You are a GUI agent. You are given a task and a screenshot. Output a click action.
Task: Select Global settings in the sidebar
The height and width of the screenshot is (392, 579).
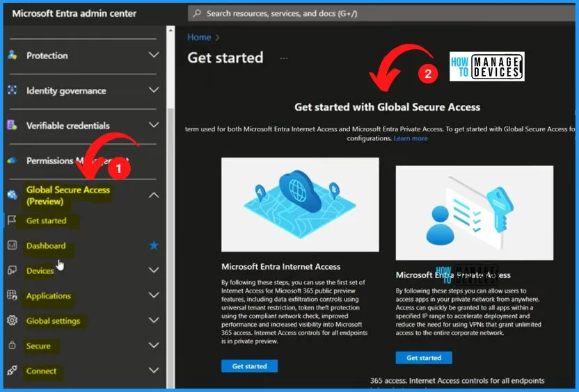(x=53, y=321)
